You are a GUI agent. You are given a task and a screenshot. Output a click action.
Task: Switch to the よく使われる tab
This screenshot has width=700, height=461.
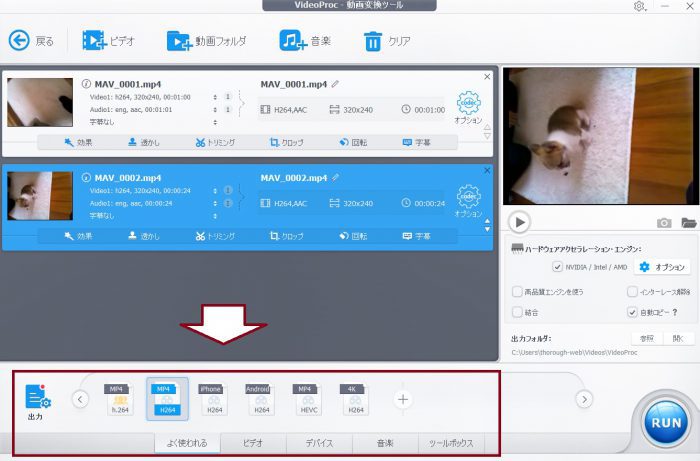[x=188, y=443]
